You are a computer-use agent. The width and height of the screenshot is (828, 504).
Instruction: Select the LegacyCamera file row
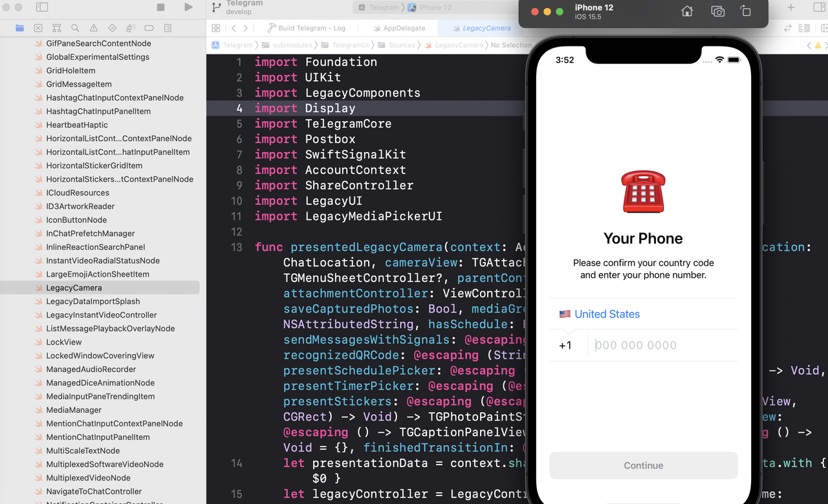click(100, 288)
